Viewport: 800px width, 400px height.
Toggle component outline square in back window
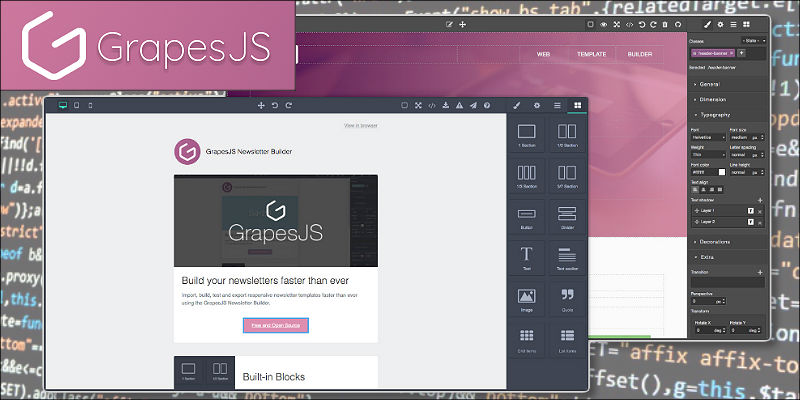(590, 24)
